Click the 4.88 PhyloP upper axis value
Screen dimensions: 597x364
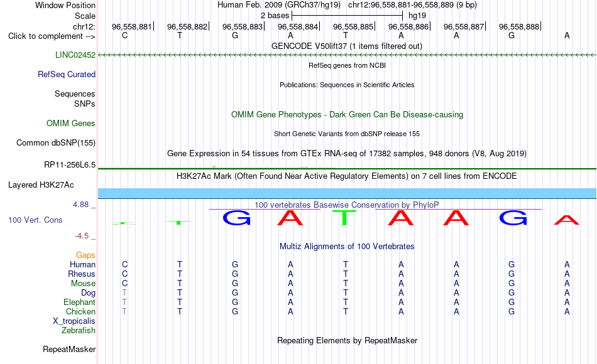80,205
